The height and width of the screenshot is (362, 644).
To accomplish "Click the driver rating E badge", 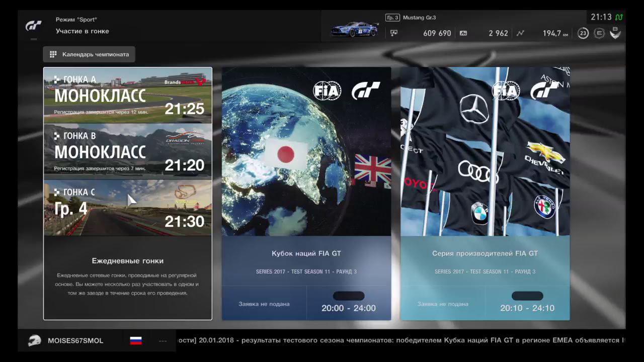I will (599, 33).
